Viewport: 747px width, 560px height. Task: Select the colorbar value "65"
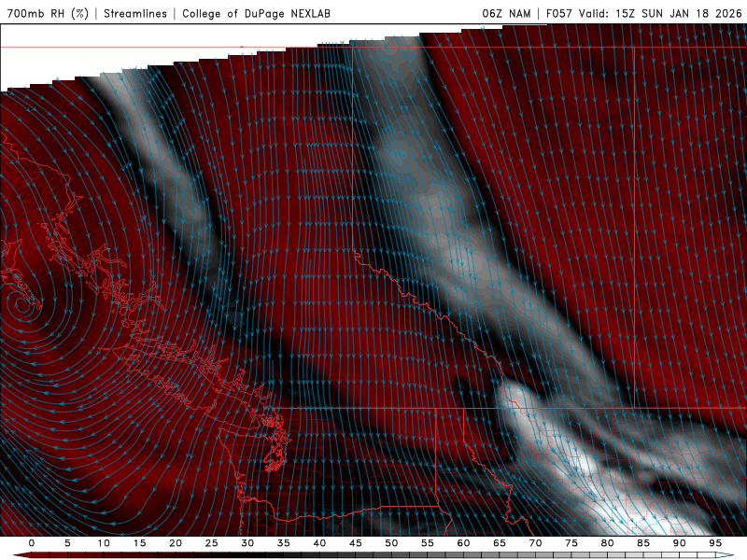tap(500, 543)
